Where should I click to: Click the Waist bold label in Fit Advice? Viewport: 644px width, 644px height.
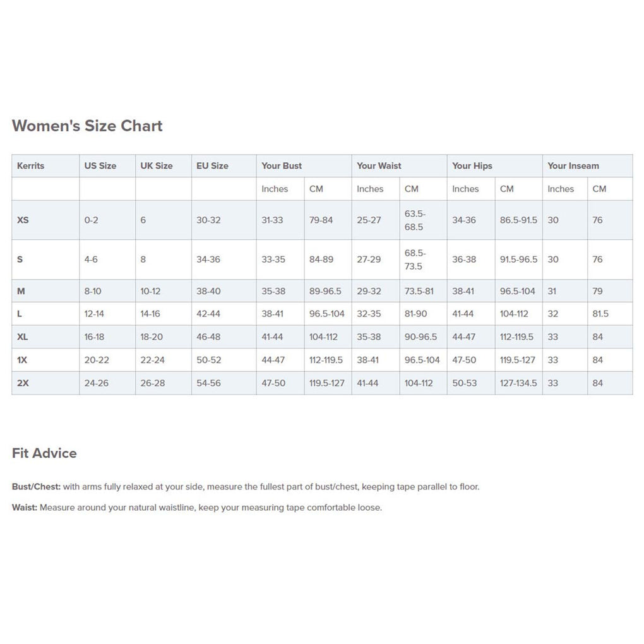pyautogui.click(x=25, y=508)
